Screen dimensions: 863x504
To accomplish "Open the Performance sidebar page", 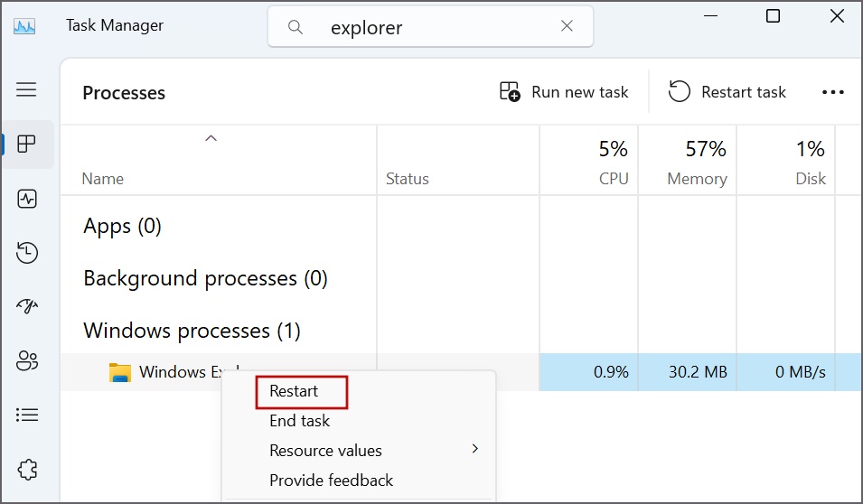I will tap(26, 199).
